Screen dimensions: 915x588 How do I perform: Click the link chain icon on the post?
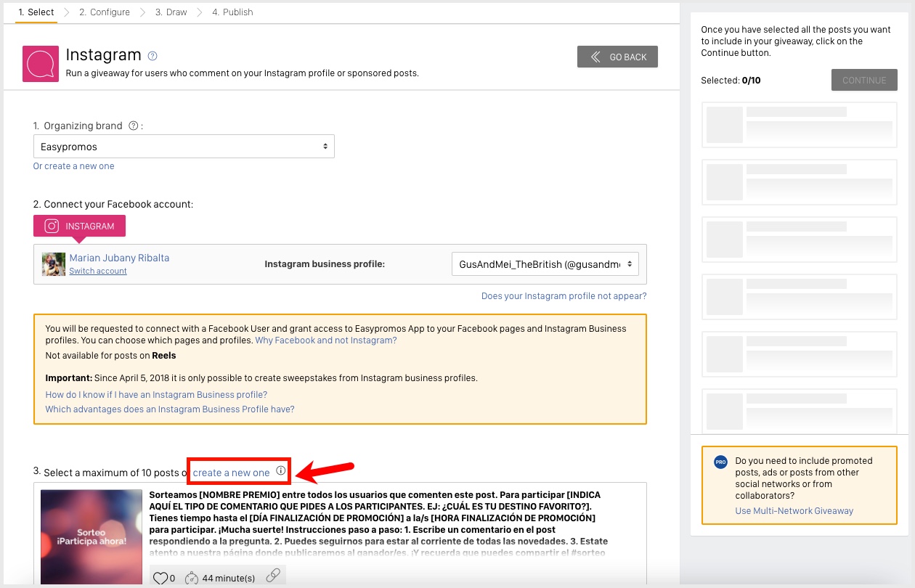click(273, 576)
